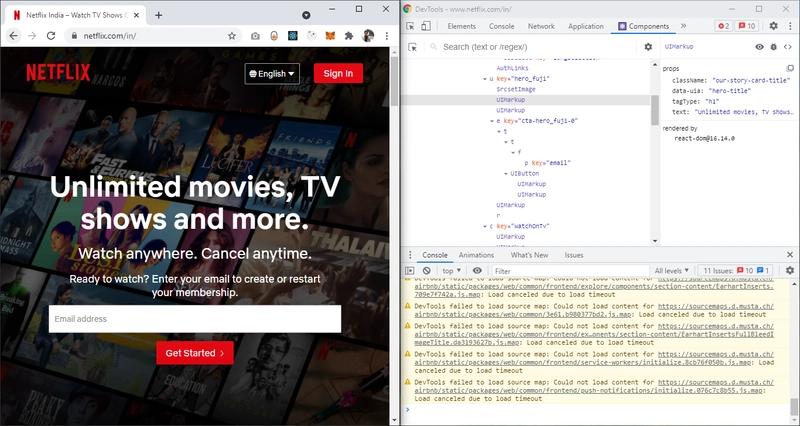
Task: Click the 11 Issues badge in console
Action: [735, 271]
